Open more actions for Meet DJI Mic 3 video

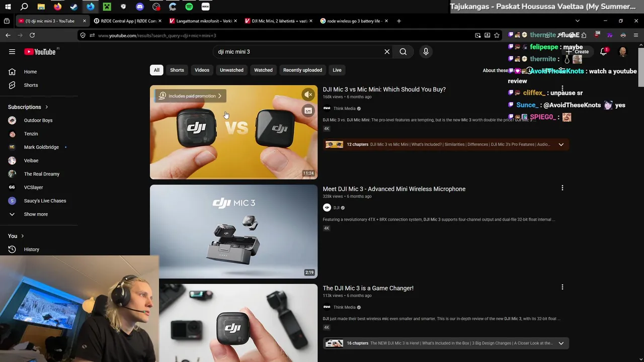[x=562, y=188]
